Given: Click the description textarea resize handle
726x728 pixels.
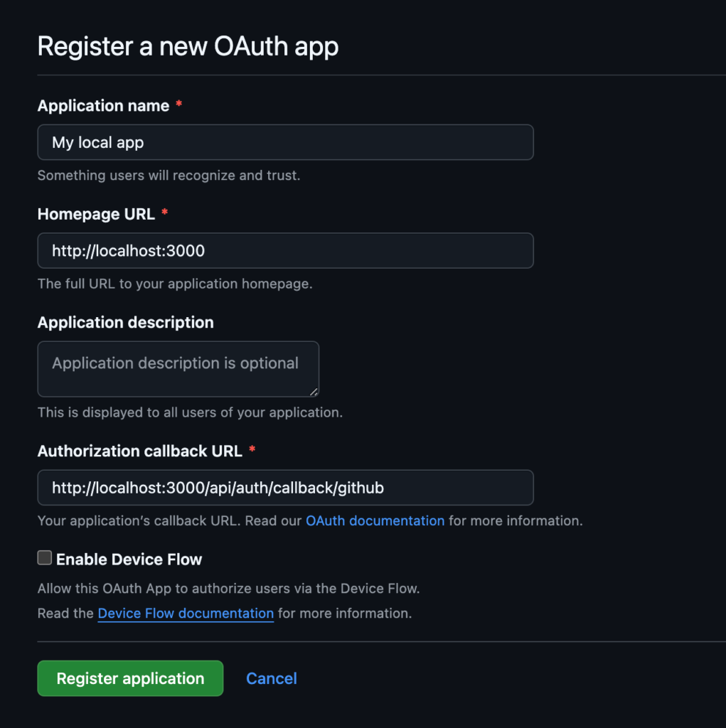Looking at the screenshot, I should [x=314, y=391].
